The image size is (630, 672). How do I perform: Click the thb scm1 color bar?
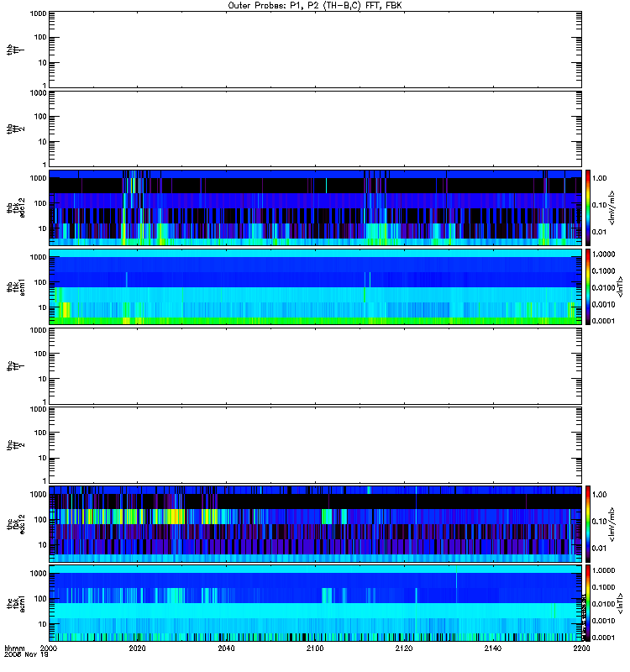point(588,286)
